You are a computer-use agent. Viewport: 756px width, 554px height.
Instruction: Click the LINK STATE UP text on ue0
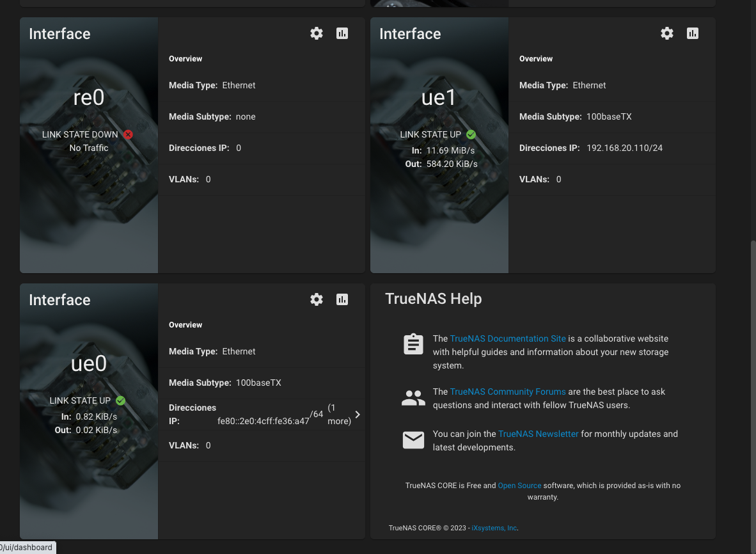[x=80, y=400]
